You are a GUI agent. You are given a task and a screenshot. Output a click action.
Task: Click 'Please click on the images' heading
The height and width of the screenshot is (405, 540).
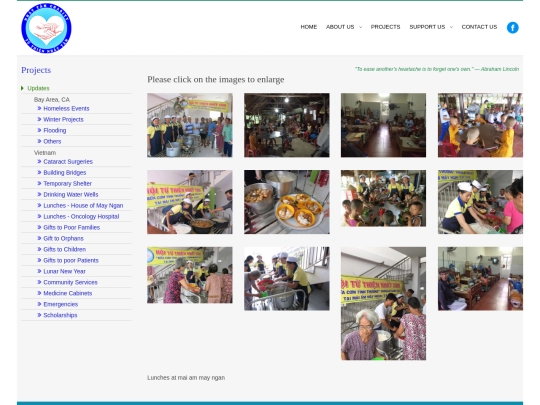(216, 80)
